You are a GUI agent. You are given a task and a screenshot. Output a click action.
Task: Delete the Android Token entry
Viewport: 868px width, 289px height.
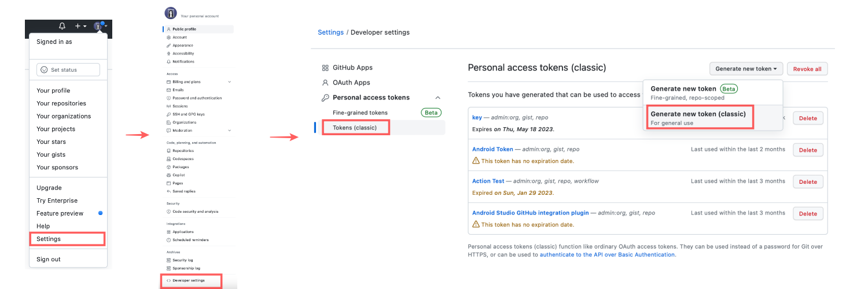807,150
